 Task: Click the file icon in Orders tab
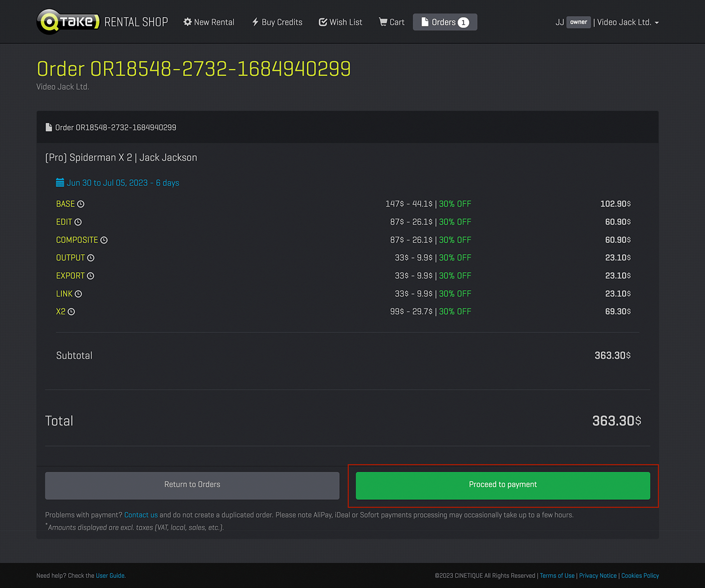tap(425, 22)
